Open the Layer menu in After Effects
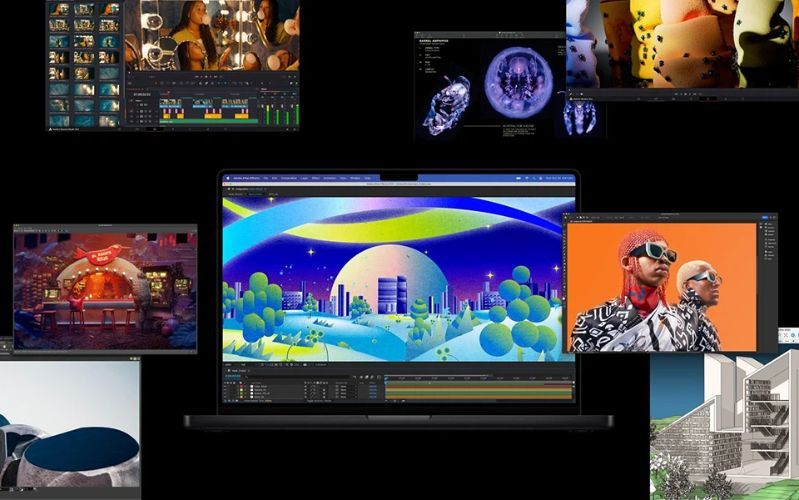Image resolution: width=799 pixels, height=500 pixels. coord(304,178)
